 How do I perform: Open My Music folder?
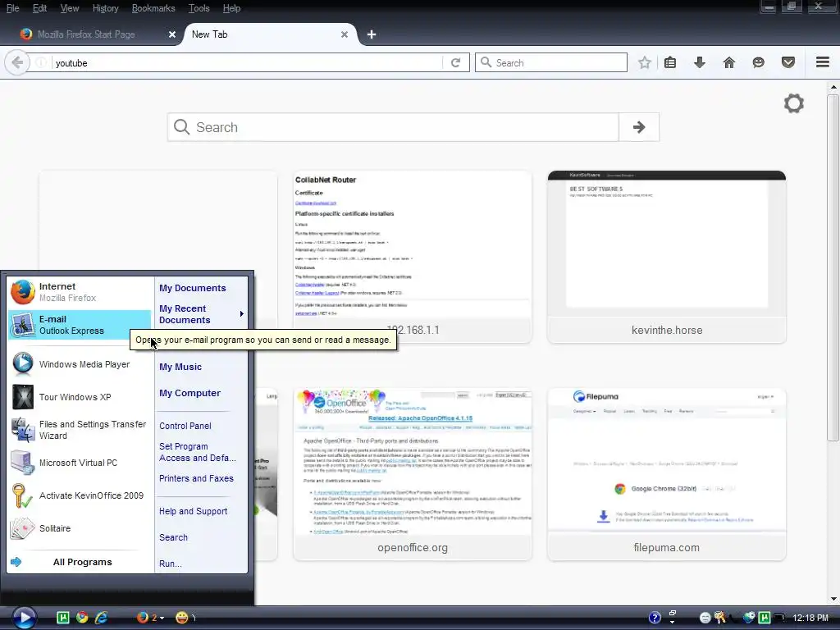[180, 367]
